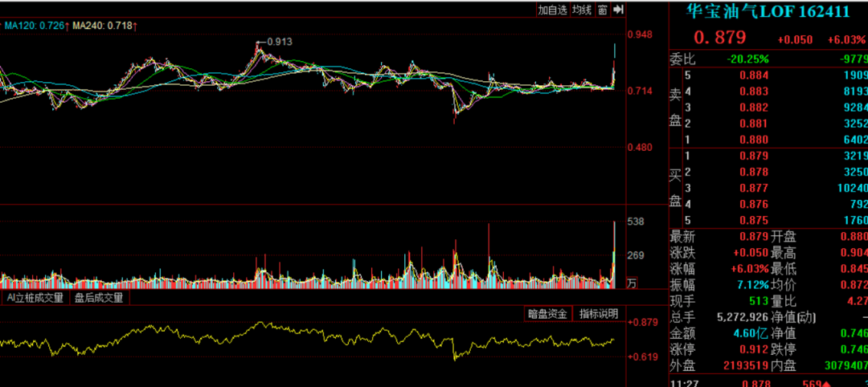Click the collapse side panel arrow icon

click(x=618, y=10)
